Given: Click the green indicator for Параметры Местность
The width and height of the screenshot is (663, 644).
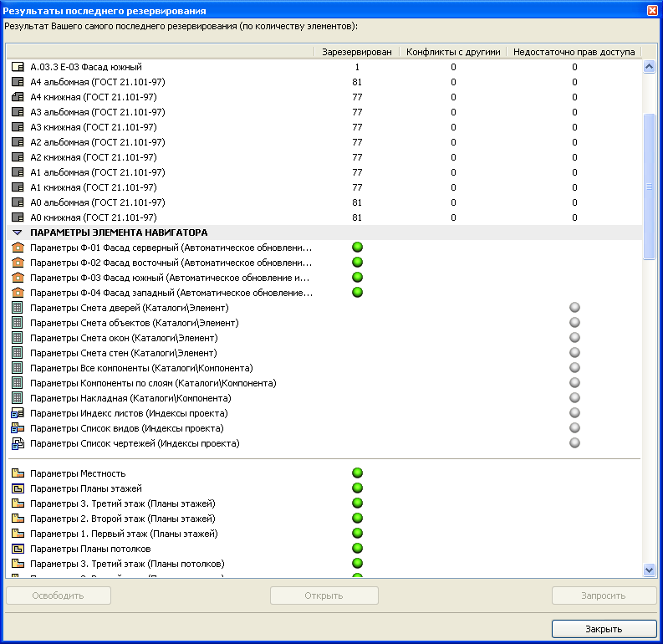Looking at the screenshot, I should [357, 473].
